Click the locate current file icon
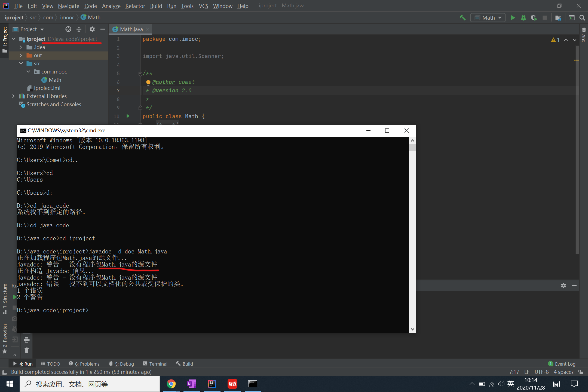Viewport: 588px width, 392px height. (68, 29)
